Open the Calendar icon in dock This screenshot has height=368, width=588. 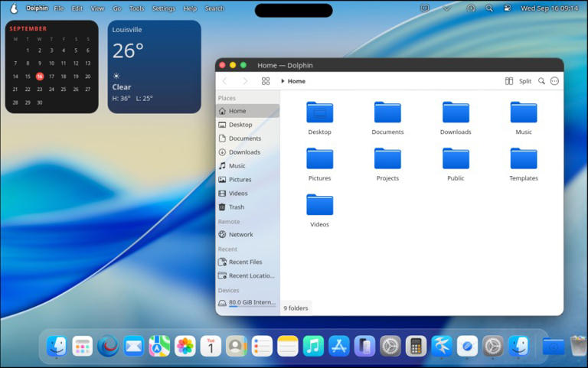click(x=211, y=346)
